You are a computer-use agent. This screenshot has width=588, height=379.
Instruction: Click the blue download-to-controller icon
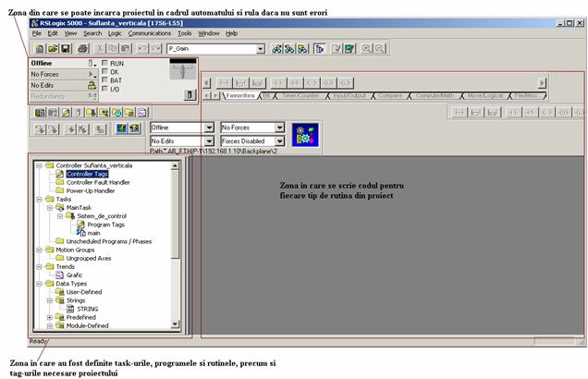point(121,129)
